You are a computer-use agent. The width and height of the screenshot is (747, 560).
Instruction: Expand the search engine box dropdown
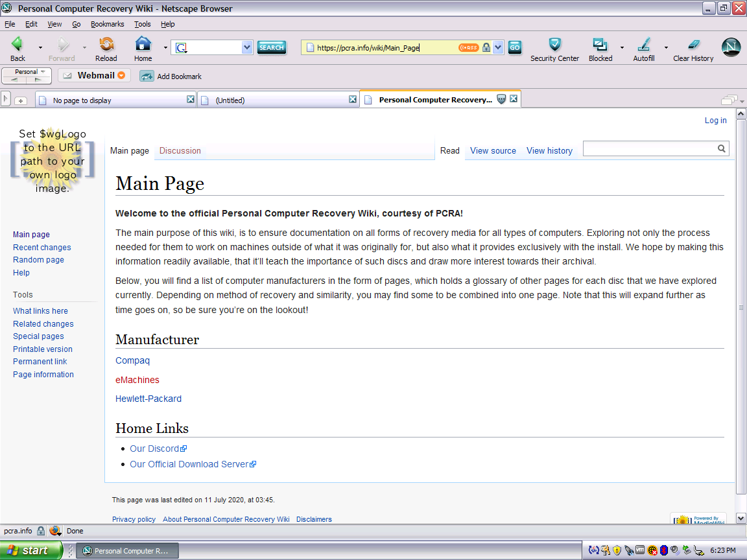coord(247,47)
